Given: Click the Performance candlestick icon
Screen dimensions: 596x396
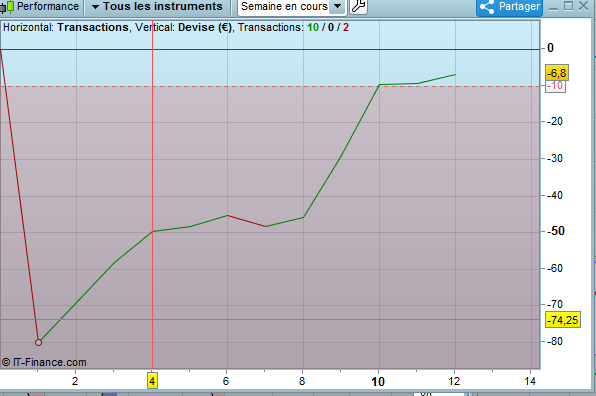Looking at the screenshot, I should [7, 7].
